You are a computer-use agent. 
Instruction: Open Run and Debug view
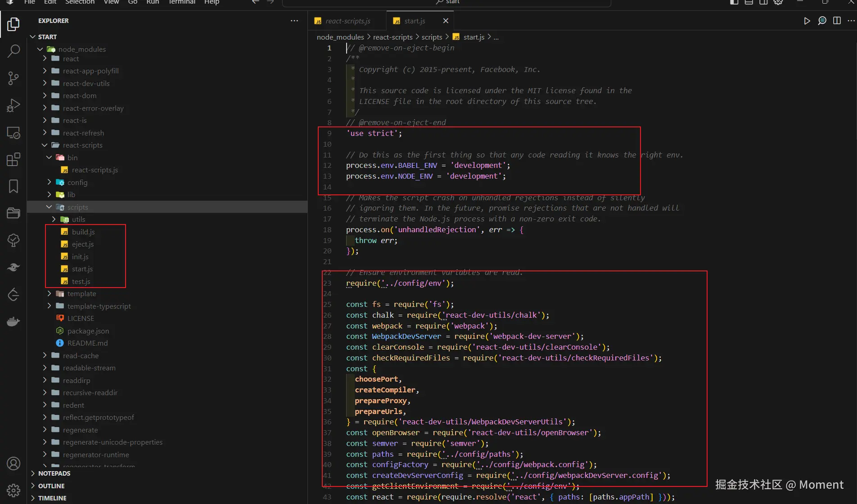coord(14,105)
